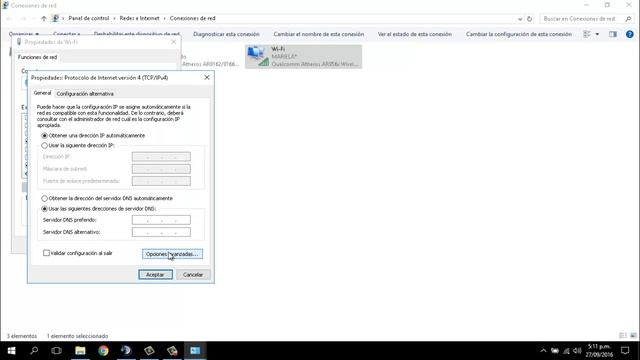Image resolution: width=640 pixels, height=360 pixels.
Task: Open the change view icon in toolbar
Action: tap(587, 34)
